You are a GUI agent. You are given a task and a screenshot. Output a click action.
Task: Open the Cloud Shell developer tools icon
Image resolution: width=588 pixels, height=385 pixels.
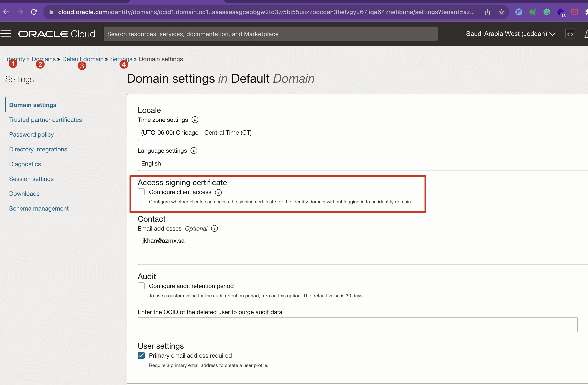point(570,34)
